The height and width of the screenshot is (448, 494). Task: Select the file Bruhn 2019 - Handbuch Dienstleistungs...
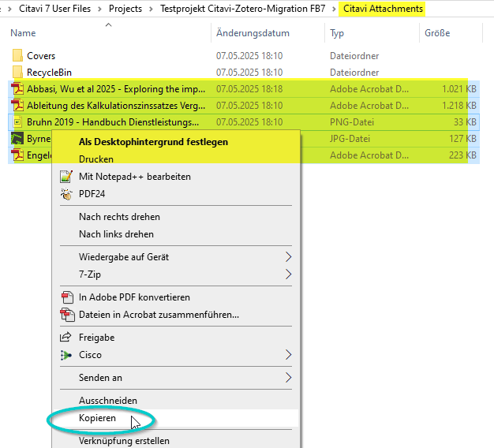point(113,121)
